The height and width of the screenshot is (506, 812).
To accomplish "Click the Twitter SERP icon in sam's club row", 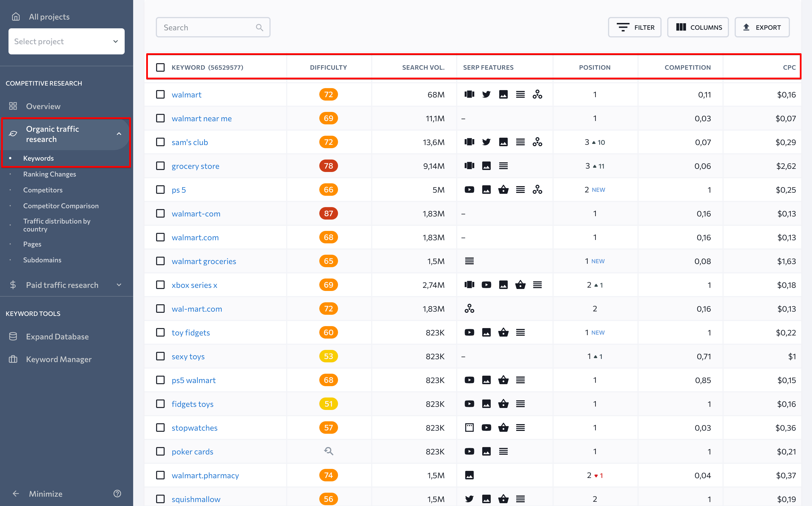I will point(486,142).
